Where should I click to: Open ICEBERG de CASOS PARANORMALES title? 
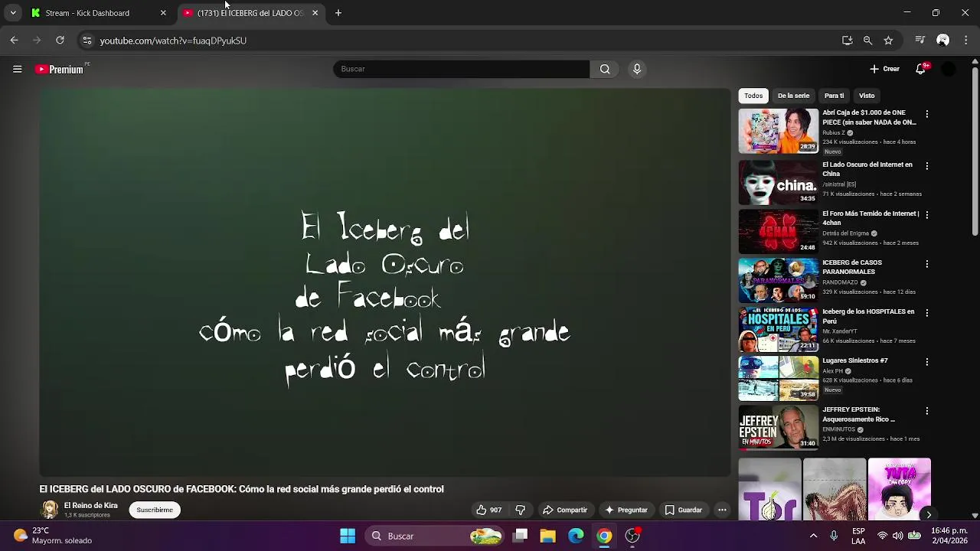(852, 267)
